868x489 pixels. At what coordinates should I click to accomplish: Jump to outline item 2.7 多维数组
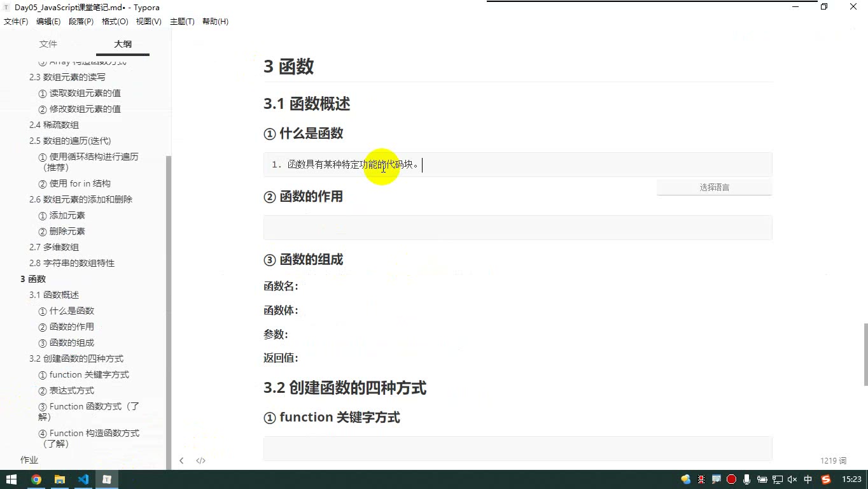(54, 247)
